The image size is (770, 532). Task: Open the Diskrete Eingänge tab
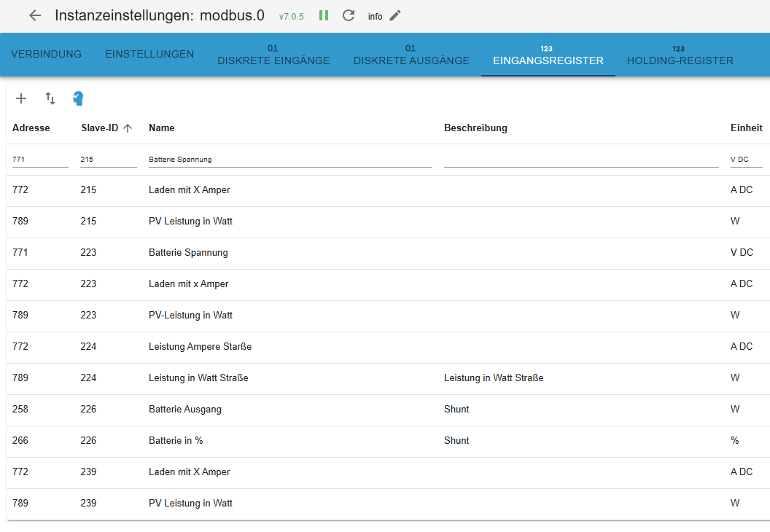pos(273,55)
